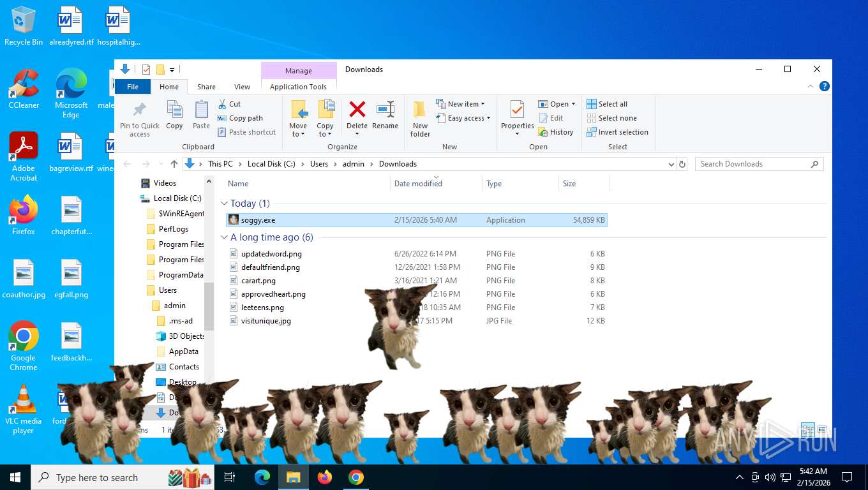868x490 pixels.
Task: Collapse the A long time ago group
Action: (x=224, y=237)
